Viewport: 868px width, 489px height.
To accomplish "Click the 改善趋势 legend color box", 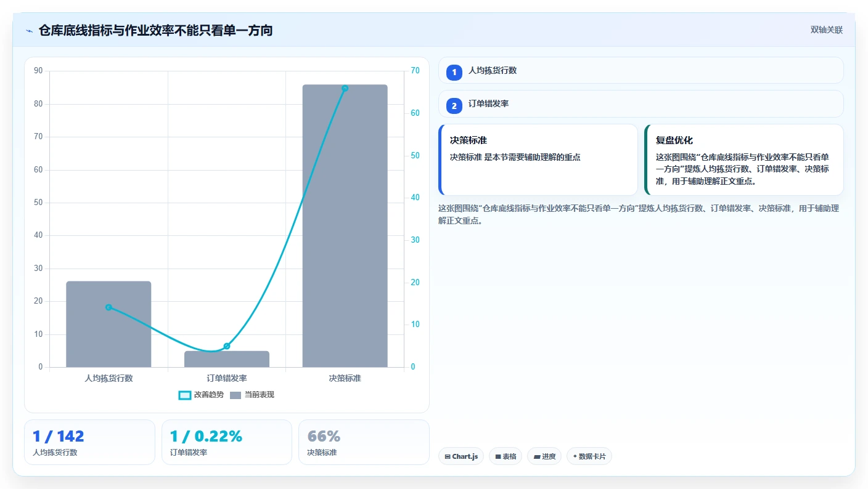I will [184, 395].
